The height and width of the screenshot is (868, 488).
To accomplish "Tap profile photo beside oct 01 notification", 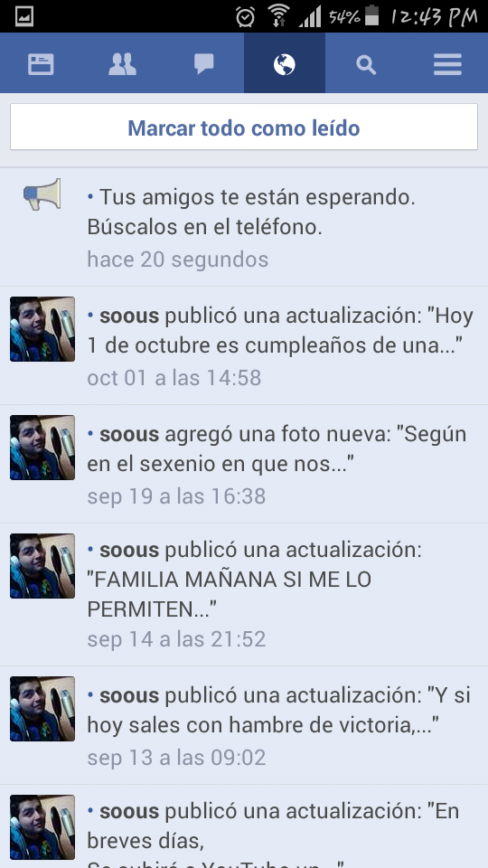I will [x=42, y=329].
